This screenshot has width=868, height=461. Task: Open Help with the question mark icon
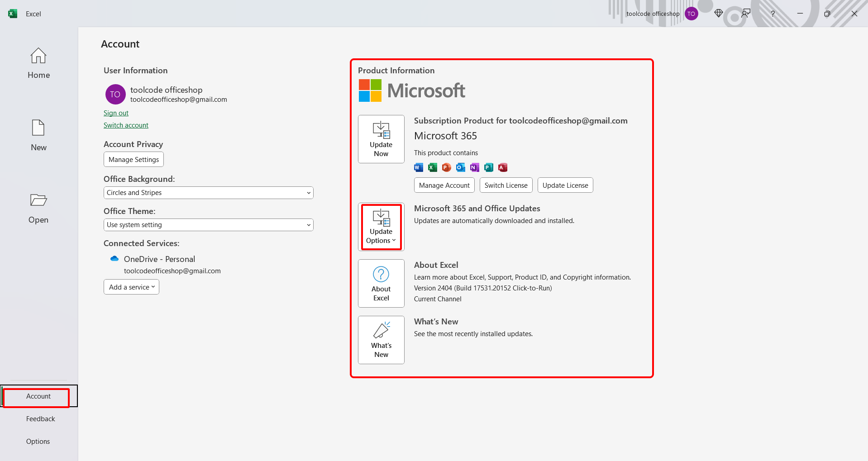click(x=773, y=14)
